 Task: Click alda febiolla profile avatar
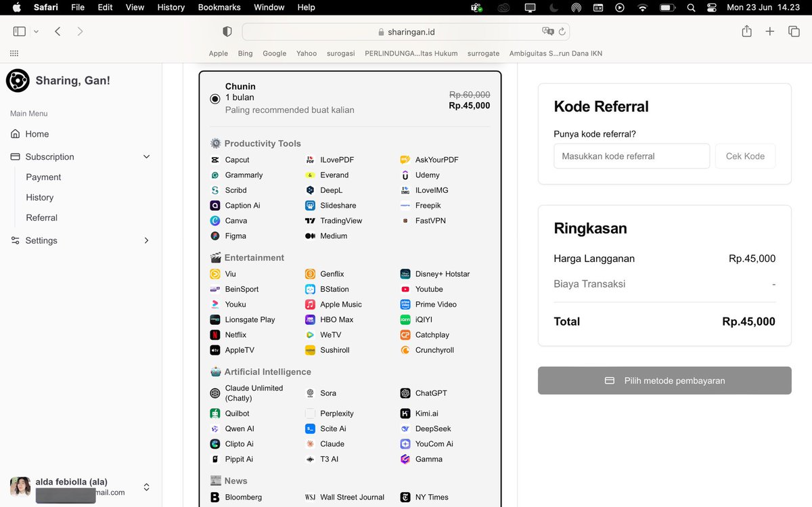(x=20, y=487)
